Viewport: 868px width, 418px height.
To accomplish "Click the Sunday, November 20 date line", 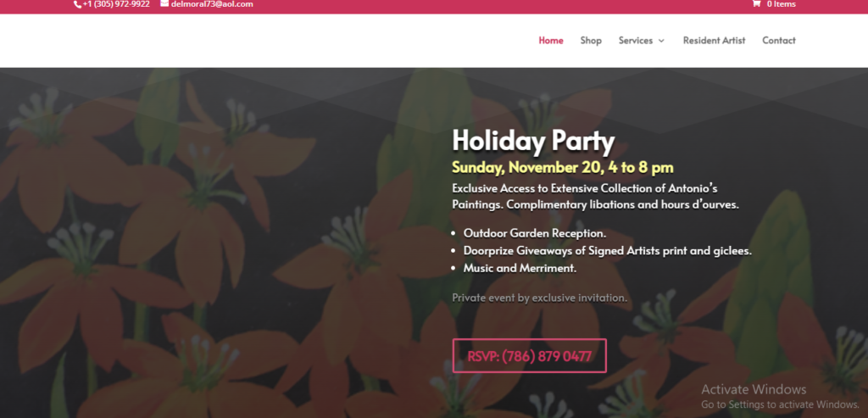I will click(563, 167).
